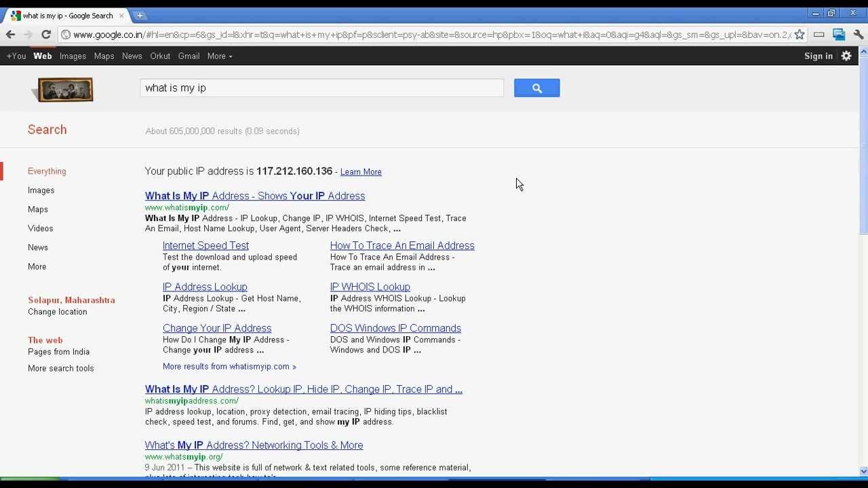The width and height of the screenshot is (868, 488).
Task: Open the Internet Speed Test sitelink
Action: [x=205, y=245]
